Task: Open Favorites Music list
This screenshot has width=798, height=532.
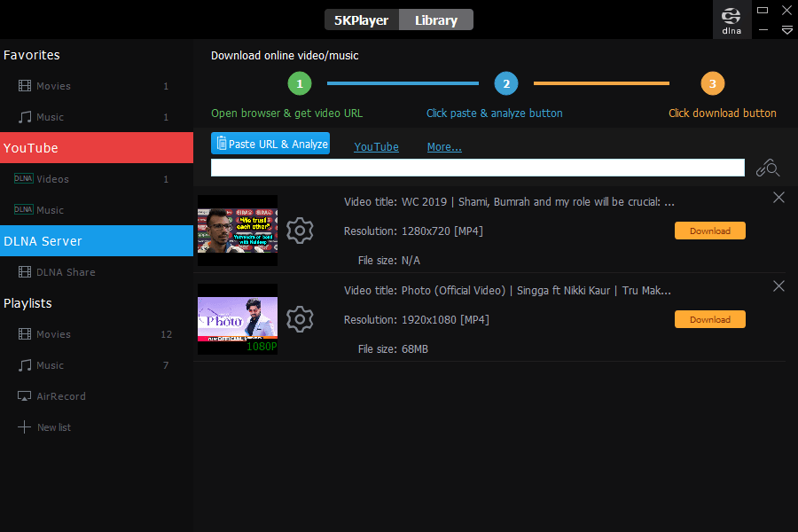Action: click(x=97, y=117)
